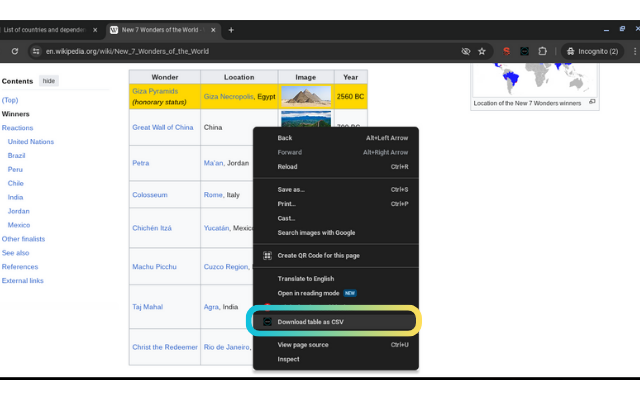Go to Winners section in contents
Image resolution: width=640 pixels, height=400 pixels.
tap(16, 114)
